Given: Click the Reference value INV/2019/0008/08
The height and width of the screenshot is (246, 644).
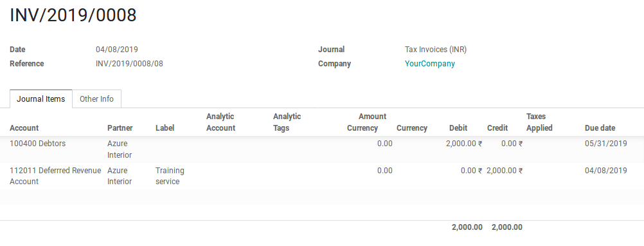Looking at the screenshot, I should click(129, 64).
